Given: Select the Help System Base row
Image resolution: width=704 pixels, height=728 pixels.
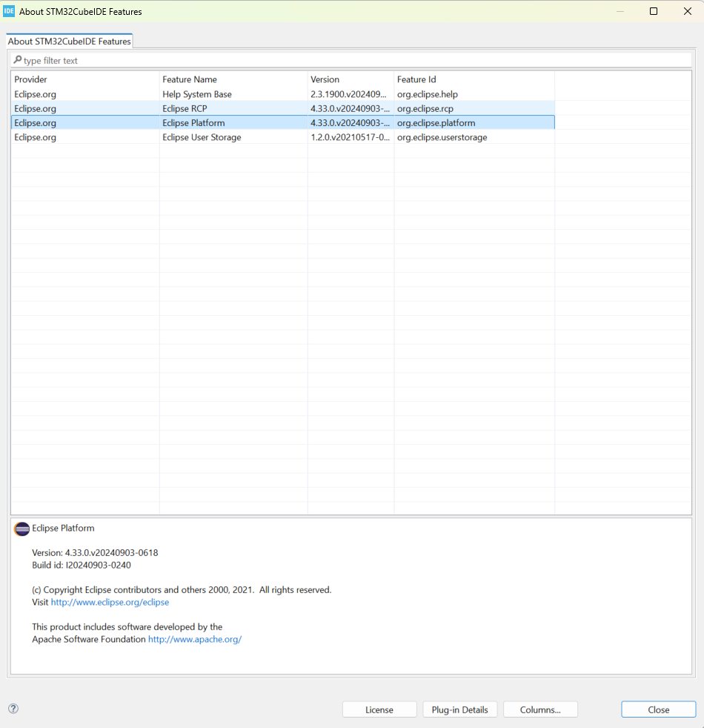Looking at the screenshot, I should (283, 94).
